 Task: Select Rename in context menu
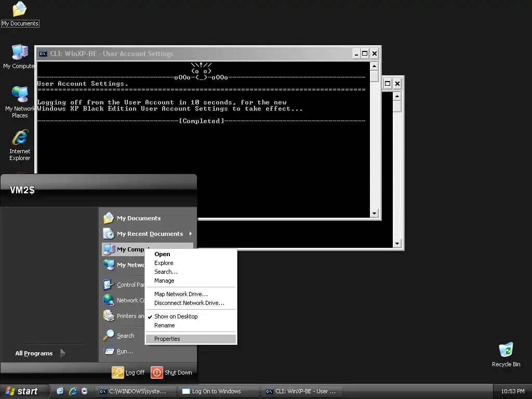click(191, 325)
